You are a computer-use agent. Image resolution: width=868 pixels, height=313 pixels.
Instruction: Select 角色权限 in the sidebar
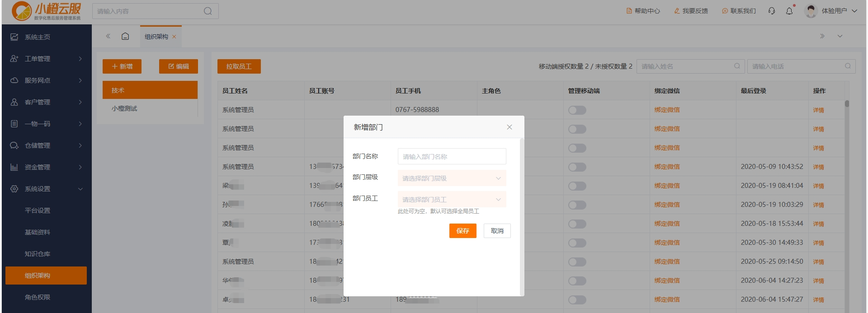(x=38, y=297)
